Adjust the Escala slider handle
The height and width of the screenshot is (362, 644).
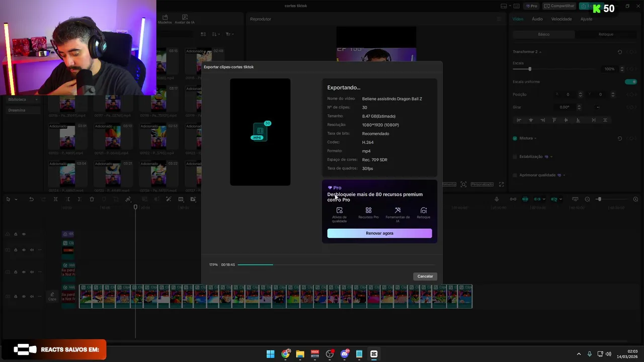529,69
